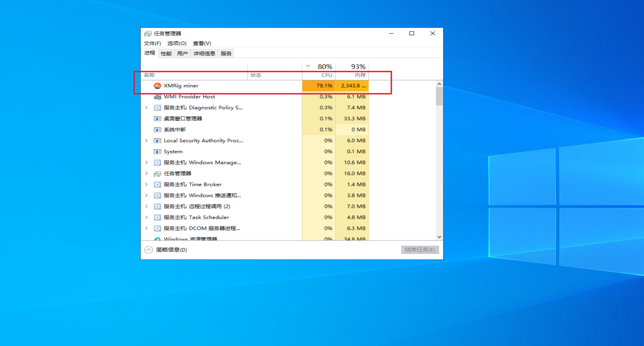Click the 系统中断 process icon
The width and height of the screenshot is (644, 346).
(x=157, y=130)
